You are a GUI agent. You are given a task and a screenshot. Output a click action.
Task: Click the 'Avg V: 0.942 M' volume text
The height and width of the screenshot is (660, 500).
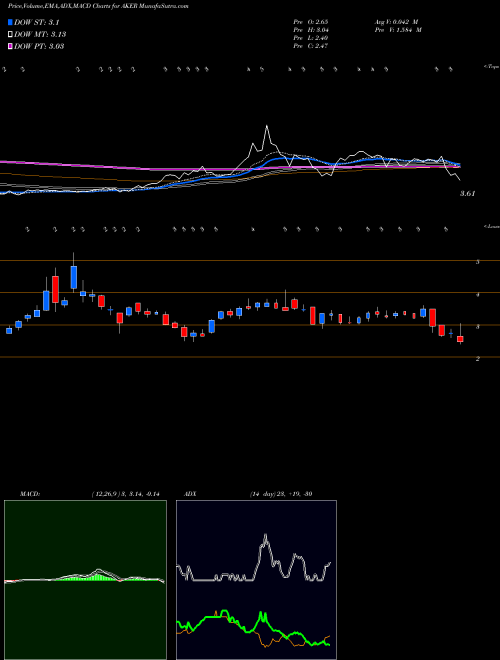[x=396, y=22]
